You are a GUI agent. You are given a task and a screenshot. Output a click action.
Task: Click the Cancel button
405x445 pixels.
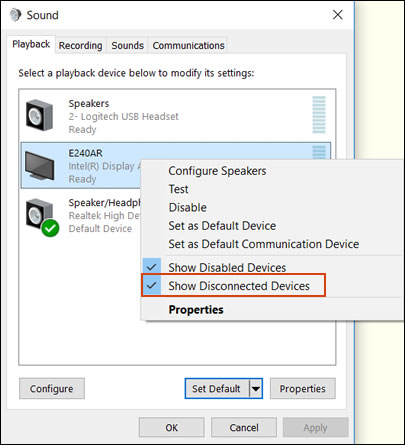click(244, 428)
